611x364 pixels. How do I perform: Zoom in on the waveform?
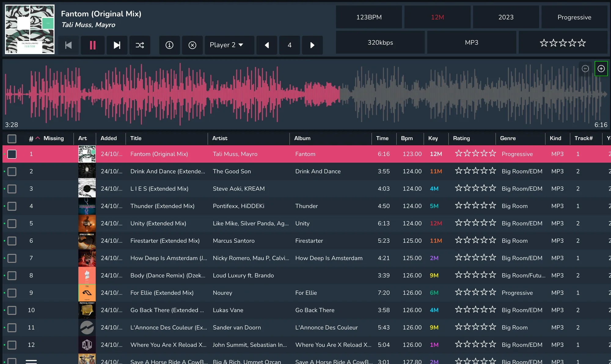pyautogui.click(x=601, y=68)
